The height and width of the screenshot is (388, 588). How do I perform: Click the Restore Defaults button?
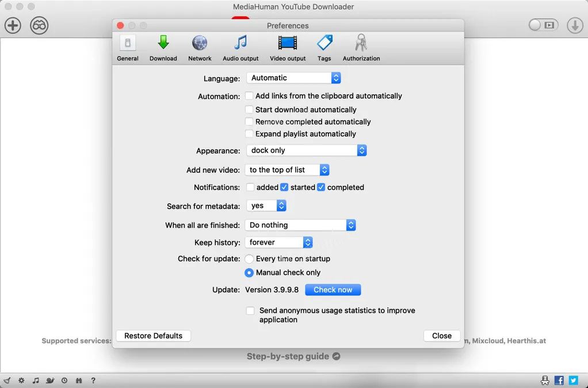(154, 336)
